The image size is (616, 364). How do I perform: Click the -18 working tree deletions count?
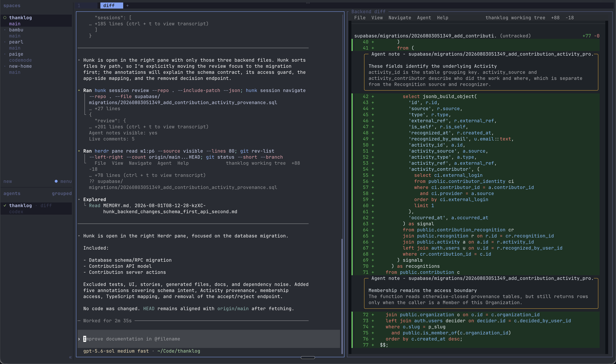pyautogui.click(x=569, y=18)
